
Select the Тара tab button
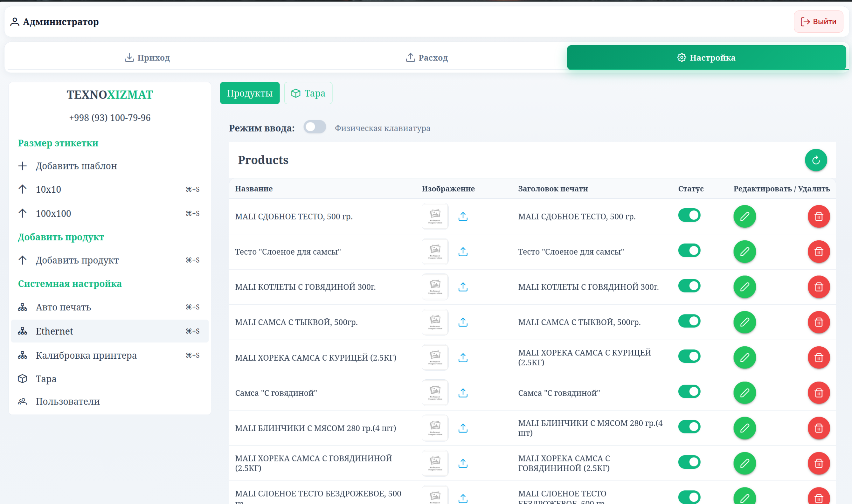pyautogui.click(x=308, y=93)
